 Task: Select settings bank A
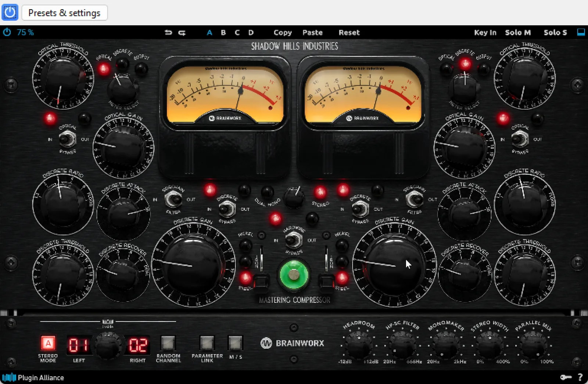[209, 32]
